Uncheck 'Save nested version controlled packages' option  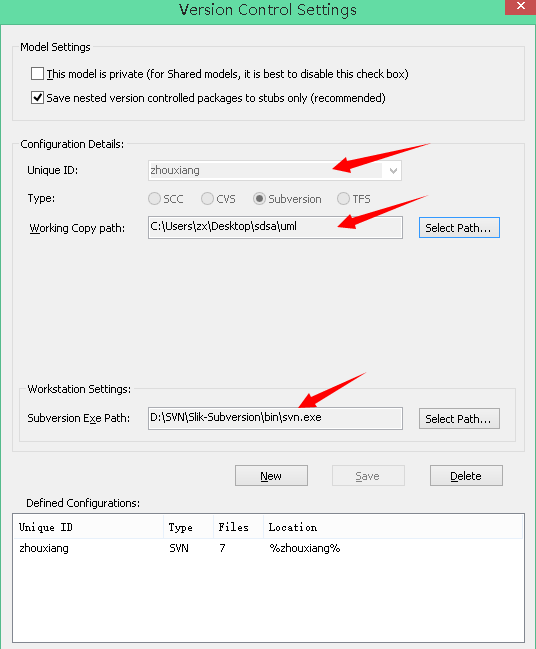click(x=37, y=98)
